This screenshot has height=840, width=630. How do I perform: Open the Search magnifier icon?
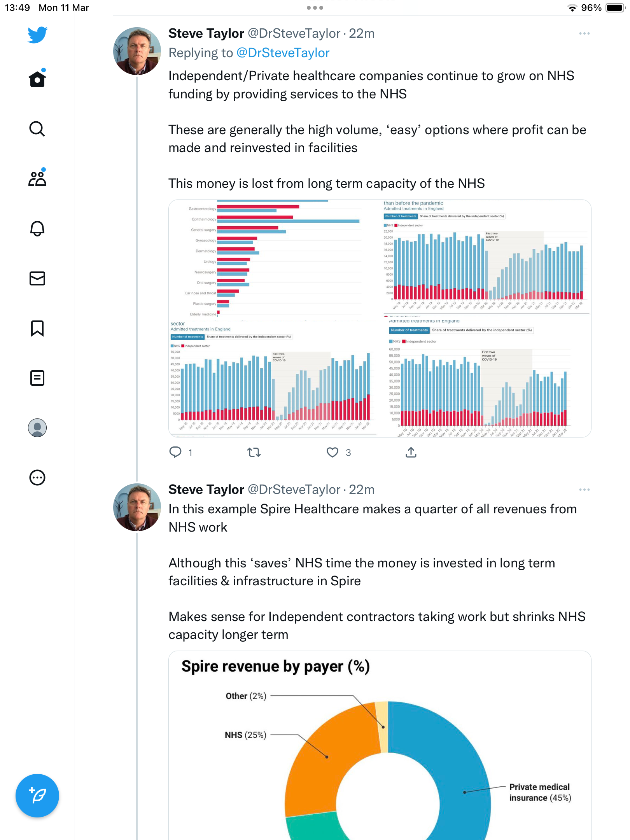37,129
